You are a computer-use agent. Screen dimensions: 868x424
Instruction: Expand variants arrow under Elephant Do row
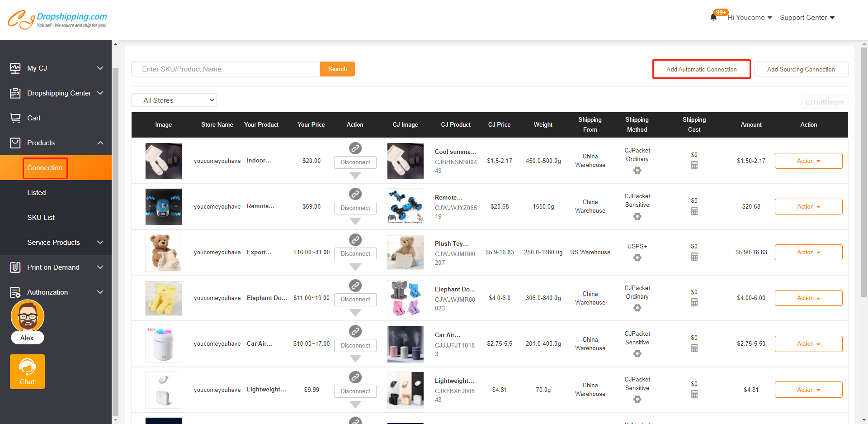click(x=355, y=313)
